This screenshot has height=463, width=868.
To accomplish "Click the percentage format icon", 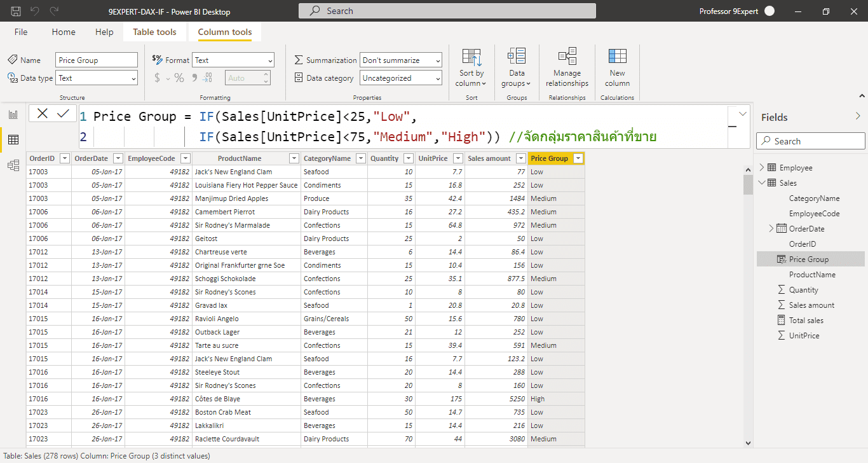I will point(179,78).
